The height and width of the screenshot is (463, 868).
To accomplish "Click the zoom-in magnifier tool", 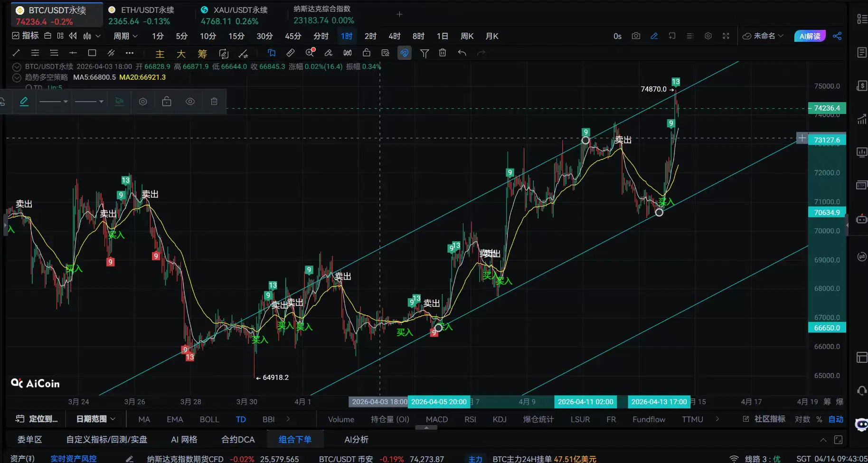I will click(310, 53).
